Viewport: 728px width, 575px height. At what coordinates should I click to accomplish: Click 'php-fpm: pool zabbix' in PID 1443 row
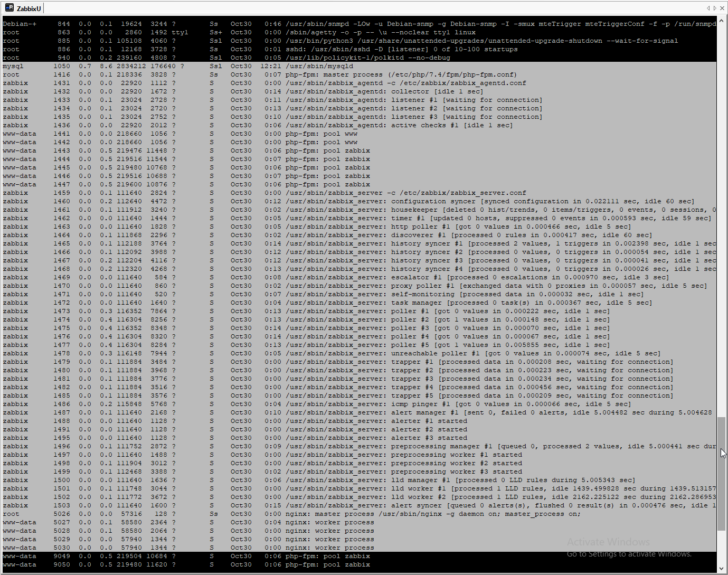(328, 150)
